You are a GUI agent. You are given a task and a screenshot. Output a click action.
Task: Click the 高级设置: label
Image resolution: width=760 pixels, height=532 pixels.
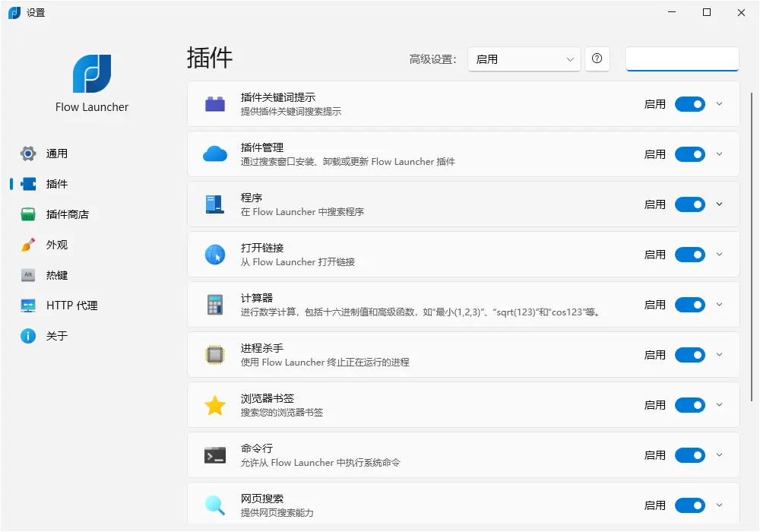[433, 59]
